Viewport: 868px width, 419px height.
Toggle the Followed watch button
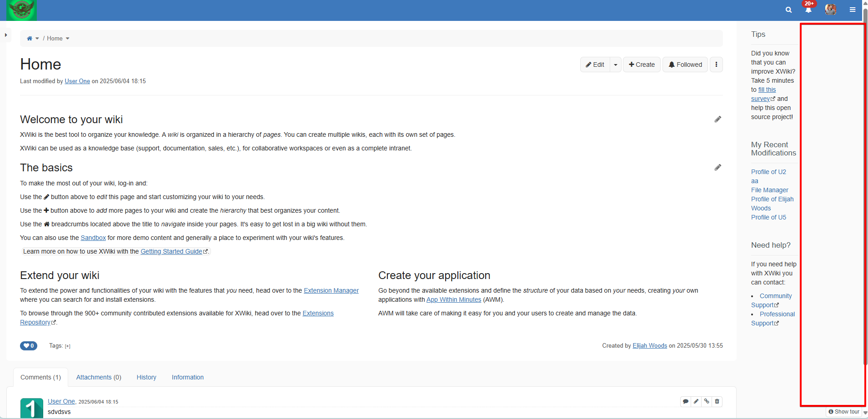click(x=685, y=65)
